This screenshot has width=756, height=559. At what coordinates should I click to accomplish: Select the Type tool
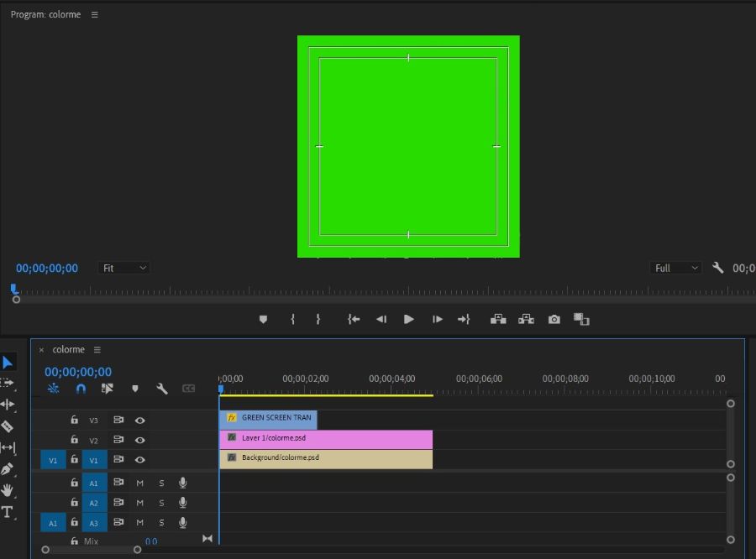(x=8, y=512)
